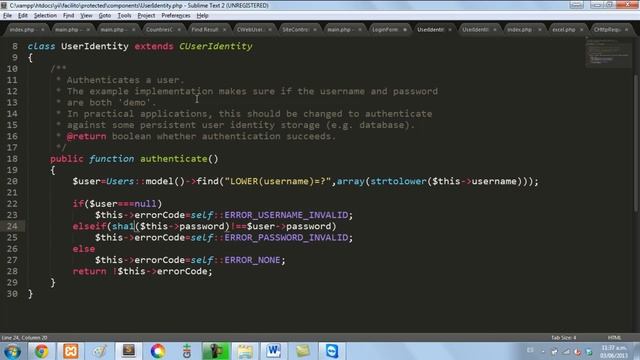Open the file explorer folder icon

point(245,351)
